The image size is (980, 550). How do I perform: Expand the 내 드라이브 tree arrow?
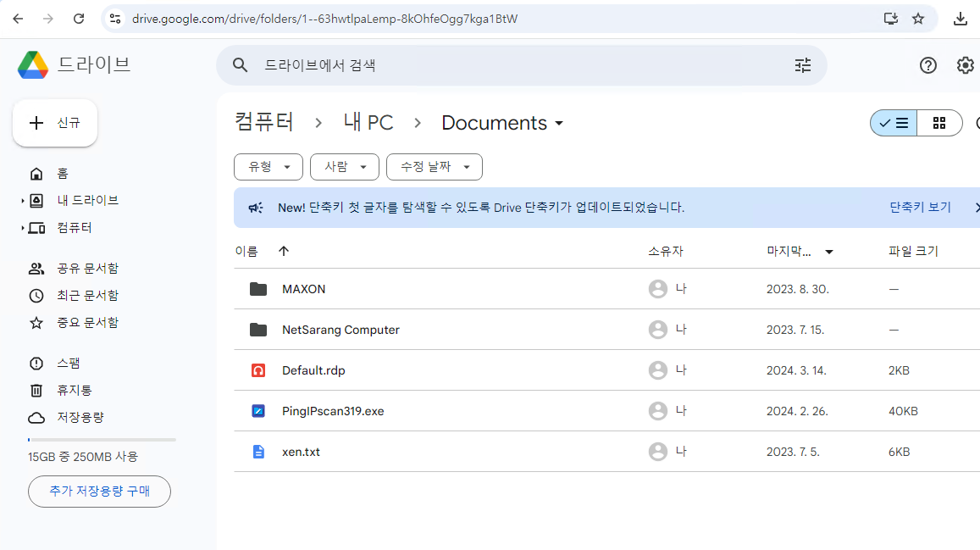tap(23, 201)
